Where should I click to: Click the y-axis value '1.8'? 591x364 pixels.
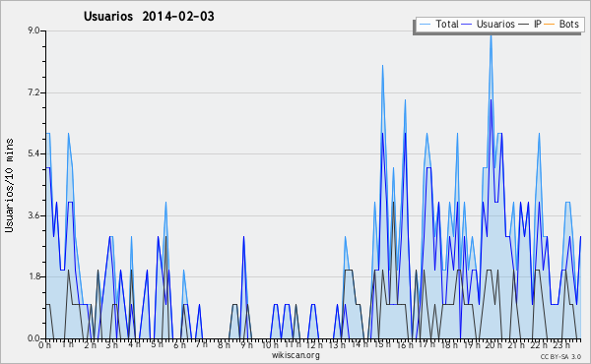(x=33, y=276)
